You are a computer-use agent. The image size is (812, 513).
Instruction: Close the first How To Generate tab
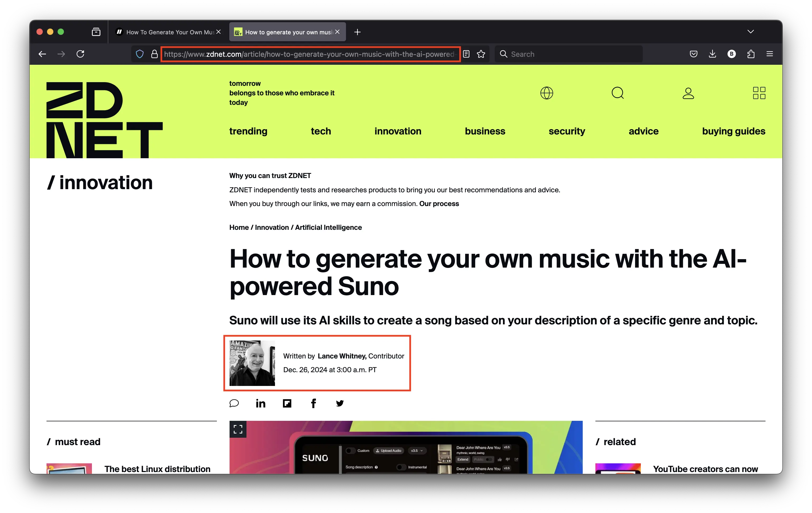click(x=218, y=32)
